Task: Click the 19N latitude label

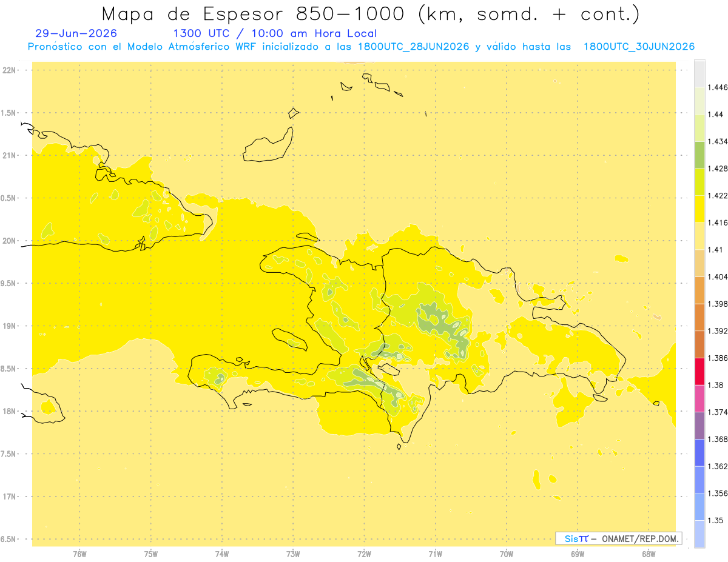Action: (x=9, y=326)
